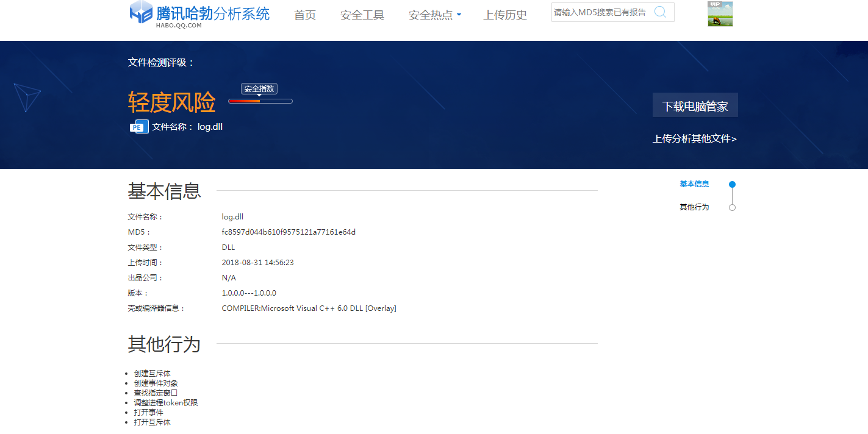Click log.dll value in 基本信息 table
The image size is (868, 434).
coord(232,217)
